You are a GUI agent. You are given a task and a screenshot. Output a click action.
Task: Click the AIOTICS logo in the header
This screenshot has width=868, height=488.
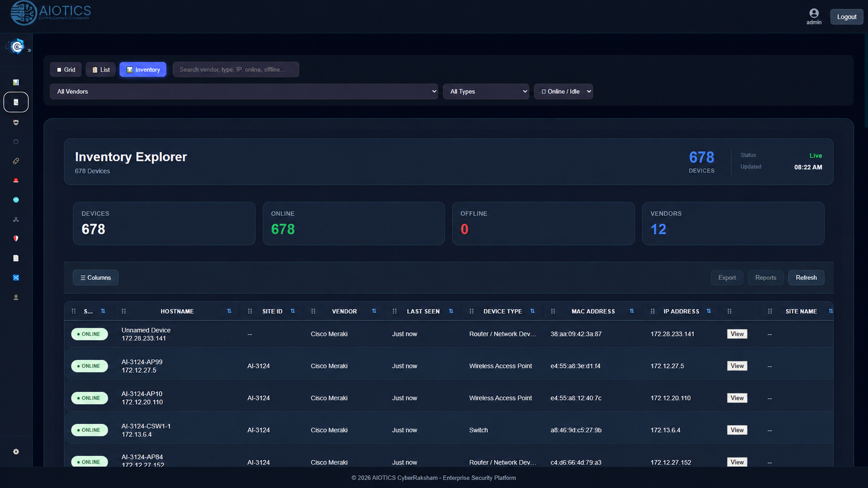[x=50, y=12]
